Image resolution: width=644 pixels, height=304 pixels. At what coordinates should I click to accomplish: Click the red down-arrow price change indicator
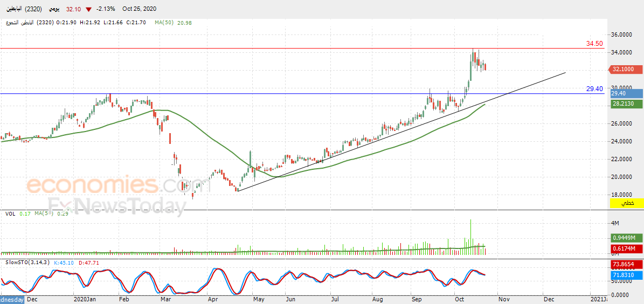coord(88,9)
